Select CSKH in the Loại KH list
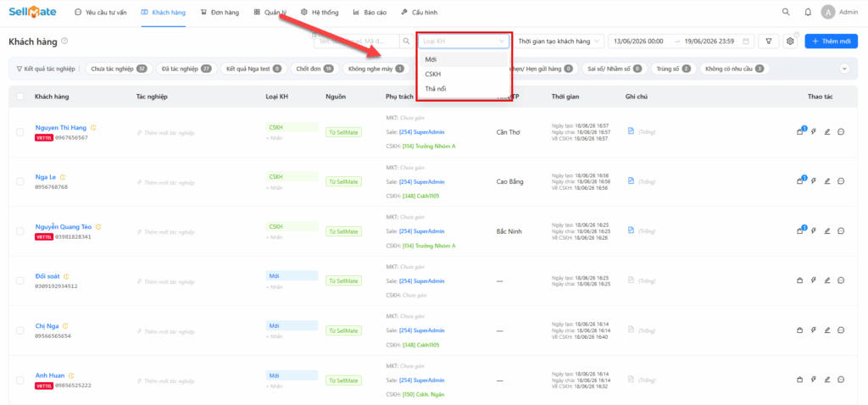The height and width of the screenshot is (405, 868). (464, 75)
